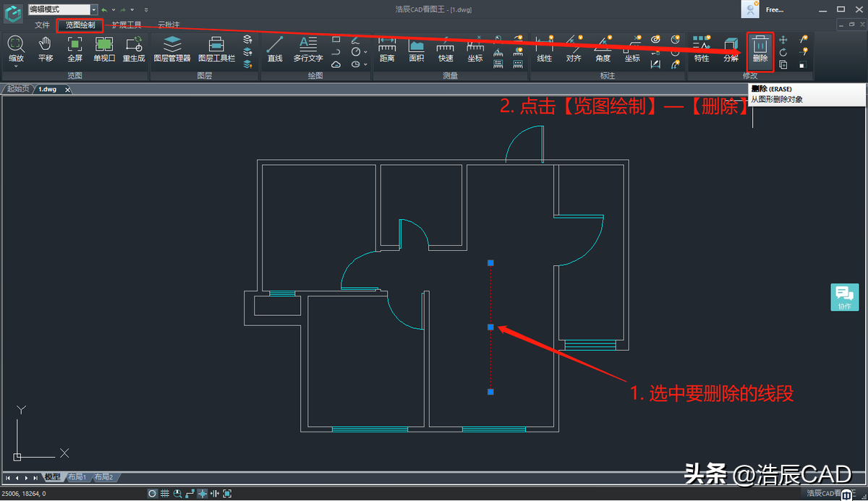The width and height of the screenshot is (868, 501).
Task: Switch to the 布局1 layout tab
Action: tap(76, 477)
